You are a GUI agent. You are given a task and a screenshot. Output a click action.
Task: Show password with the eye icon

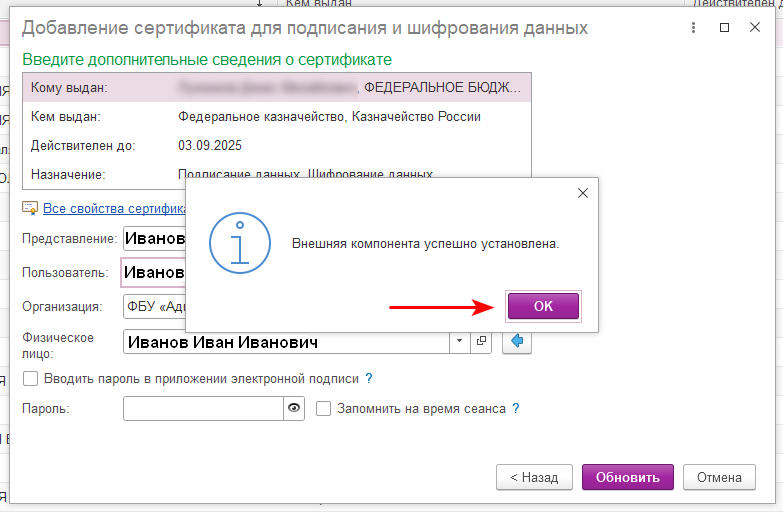tap(294, 408)
